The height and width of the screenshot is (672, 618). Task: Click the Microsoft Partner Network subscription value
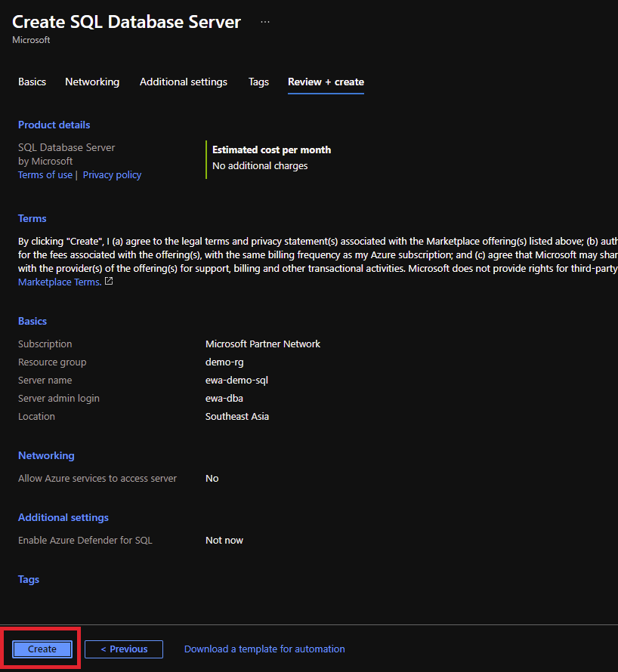(263, 344)
